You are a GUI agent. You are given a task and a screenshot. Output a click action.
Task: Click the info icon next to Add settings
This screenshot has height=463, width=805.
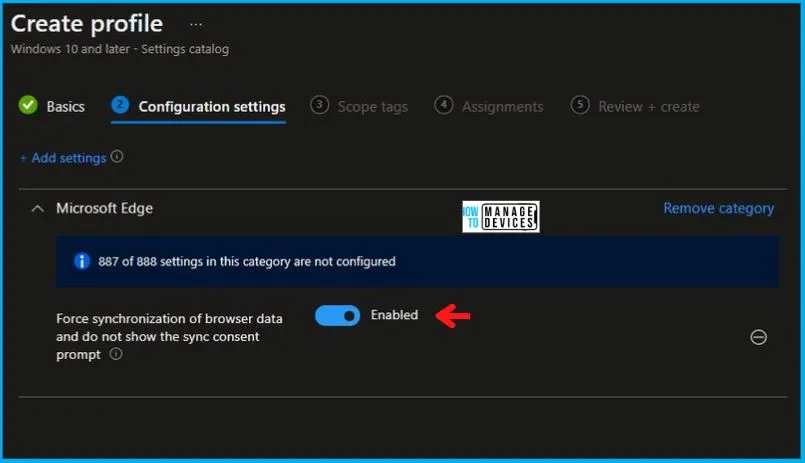coord(117,157)
